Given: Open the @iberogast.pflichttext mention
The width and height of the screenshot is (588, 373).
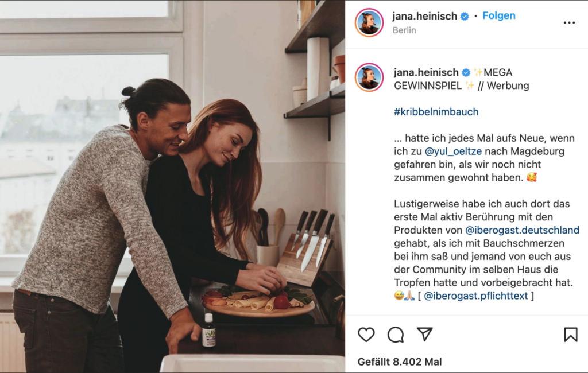Looking at the screenshot, I should pos(476,296).
